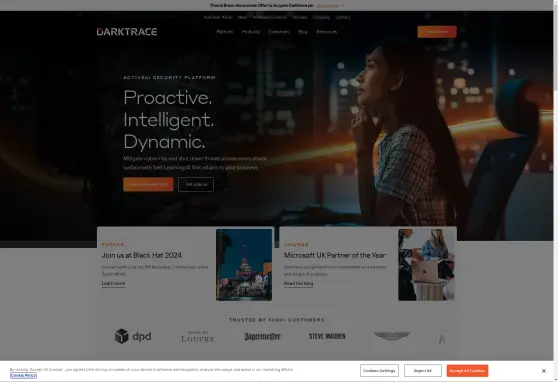Click the dpd customer logo
The height and width of the screenshot is (382, 558).
(133, 336)
